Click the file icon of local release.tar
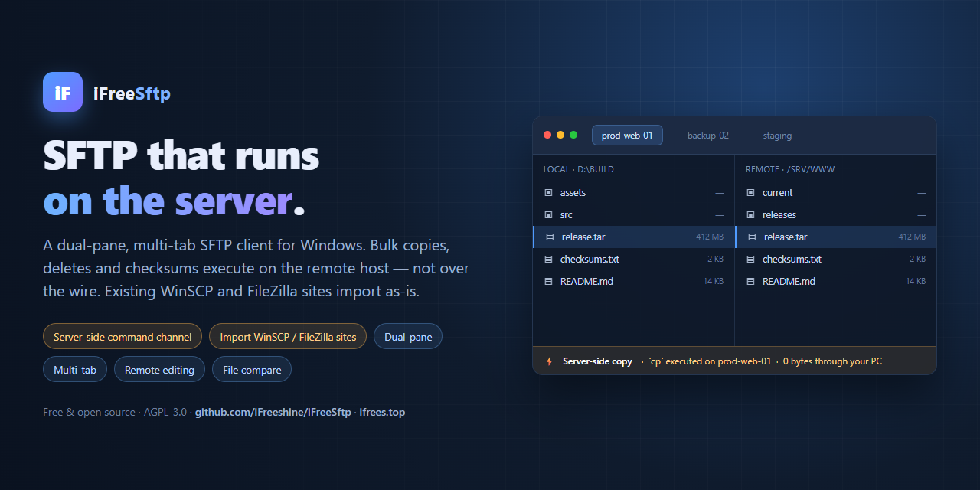Viewport: 980px width, 490px height. tap(550, 237)
